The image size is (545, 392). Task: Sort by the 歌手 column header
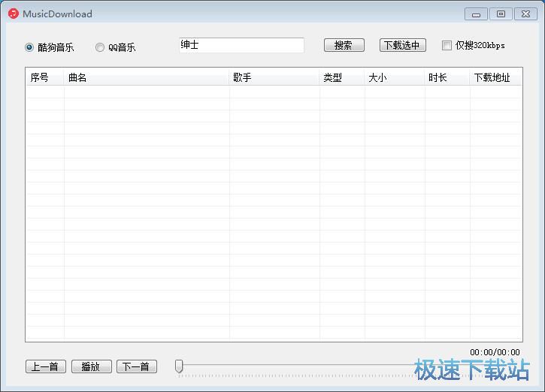pos(274,77)
